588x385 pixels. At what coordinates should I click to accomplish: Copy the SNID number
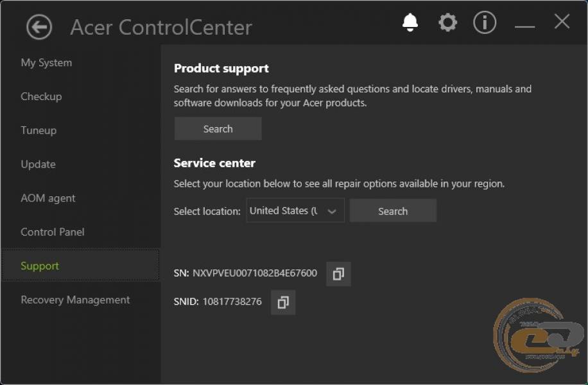tap(283, 302)
